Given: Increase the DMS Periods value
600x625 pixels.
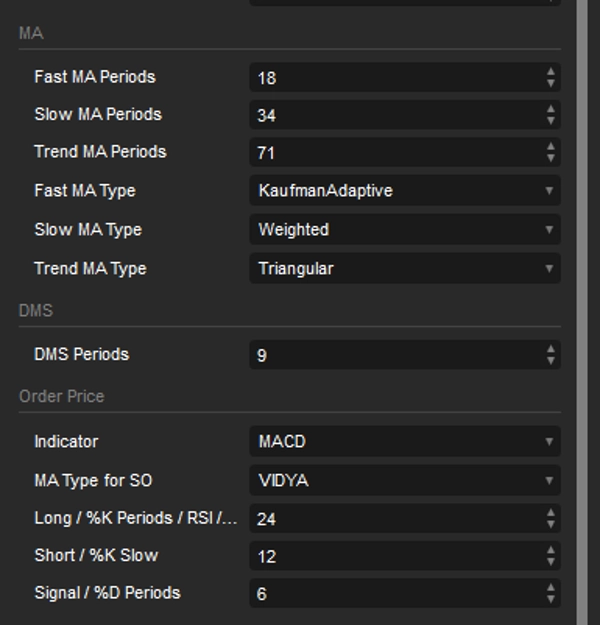Looking at the screenshot, I should (x=551, y=350).
